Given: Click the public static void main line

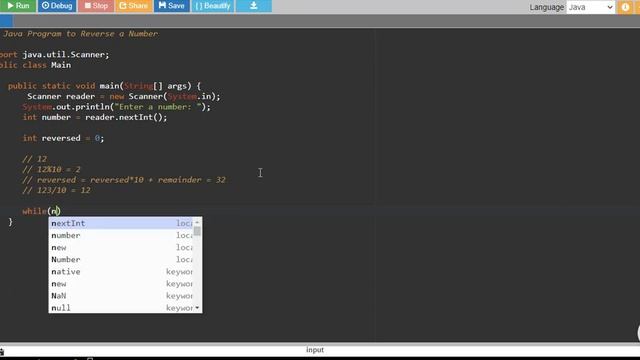Looking at the screenshot, I should [104, 86].
